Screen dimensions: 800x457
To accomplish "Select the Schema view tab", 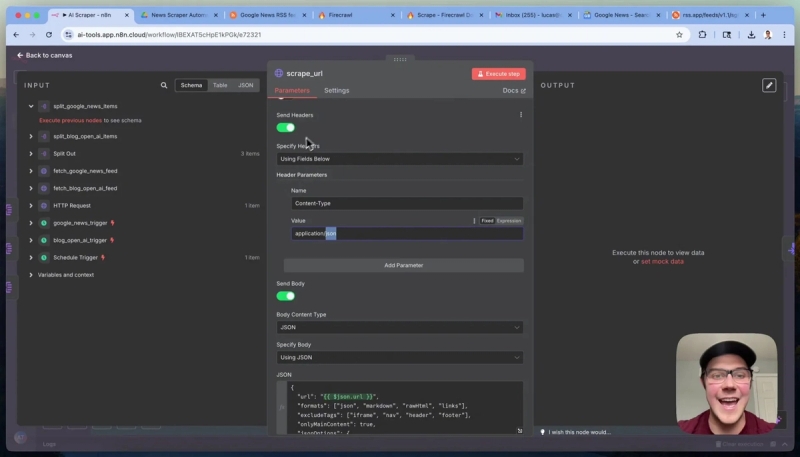I will pos(191,85).
